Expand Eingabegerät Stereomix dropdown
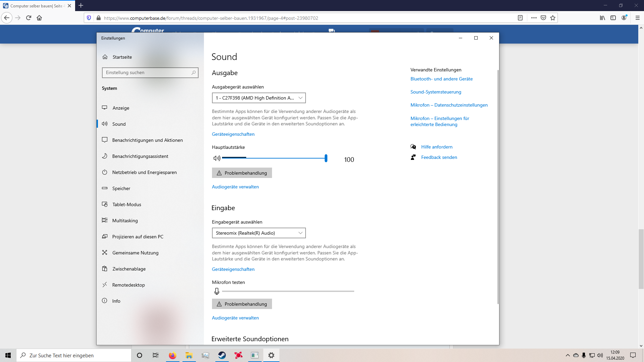 pyautogui.click(x=259, y=233)
